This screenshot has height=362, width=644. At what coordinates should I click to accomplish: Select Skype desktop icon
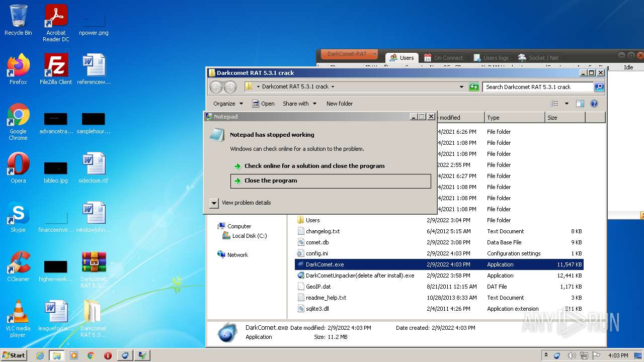[x=18, y=217]
